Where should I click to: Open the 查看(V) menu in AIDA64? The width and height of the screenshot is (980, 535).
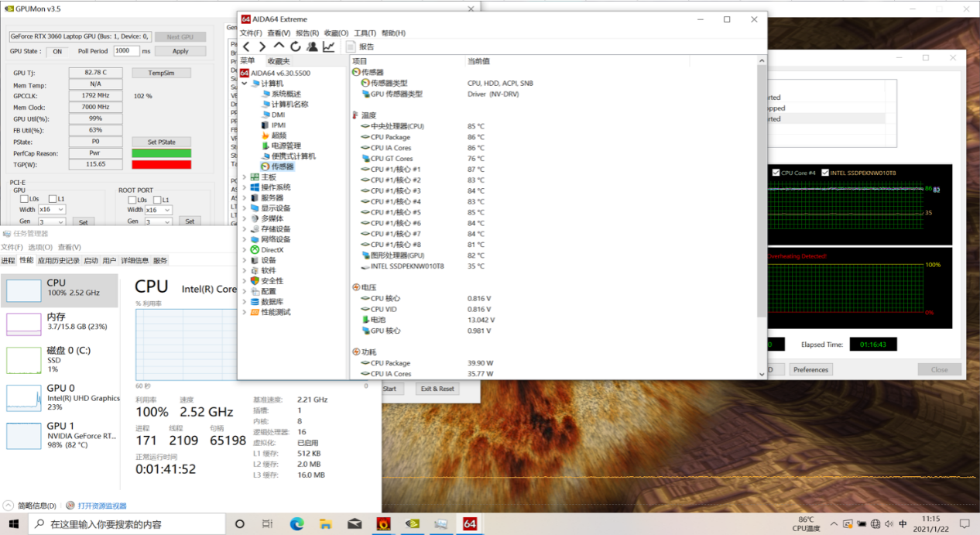point(279,33)
